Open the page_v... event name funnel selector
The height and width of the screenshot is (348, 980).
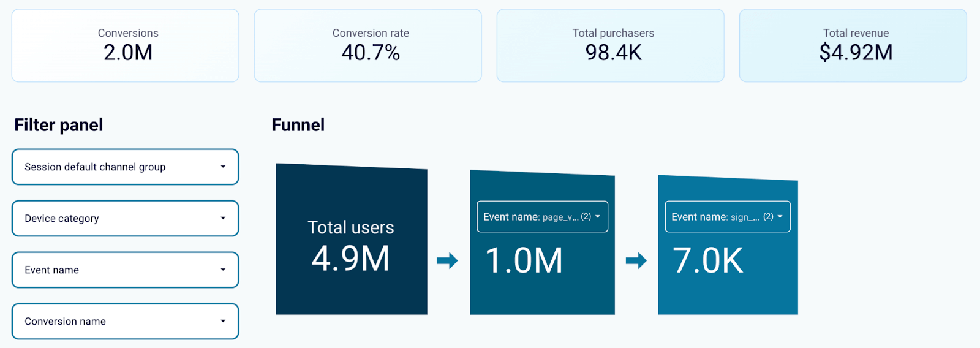point(542,217)
